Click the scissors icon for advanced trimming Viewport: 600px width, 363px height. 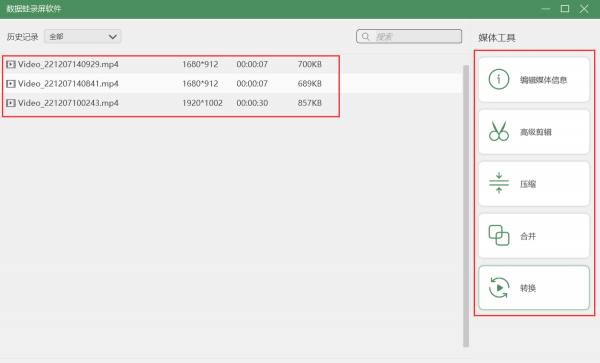coord(499,131)
